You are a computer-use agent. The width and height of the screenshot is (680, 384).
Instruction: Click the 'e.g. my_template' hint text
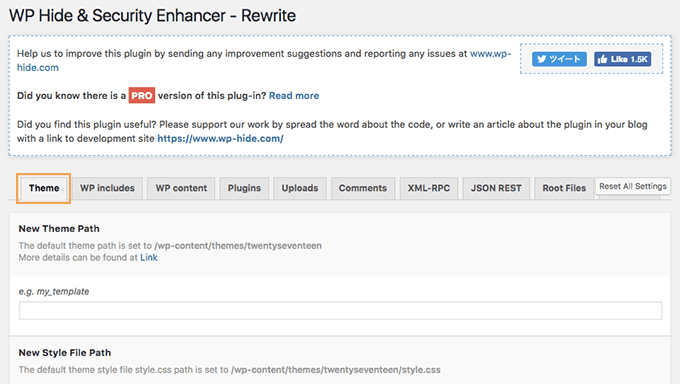coord(54,292)
